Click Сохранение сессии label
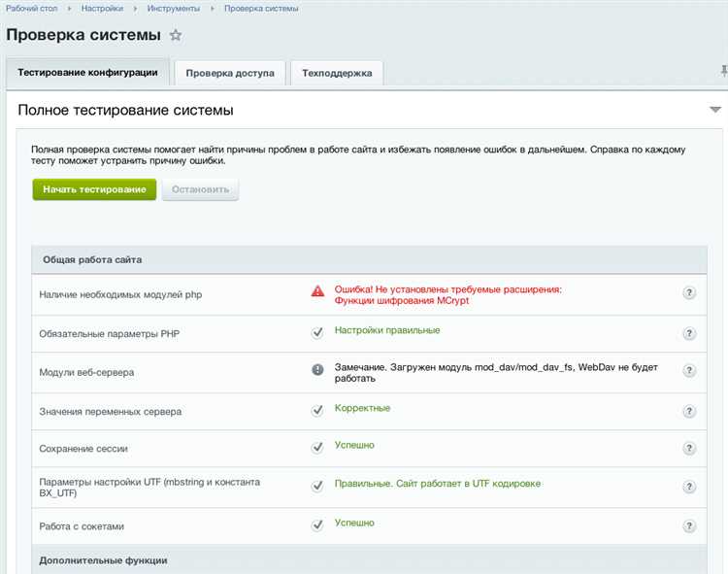This screenshot has width=728, height=574. coord(83,449)
